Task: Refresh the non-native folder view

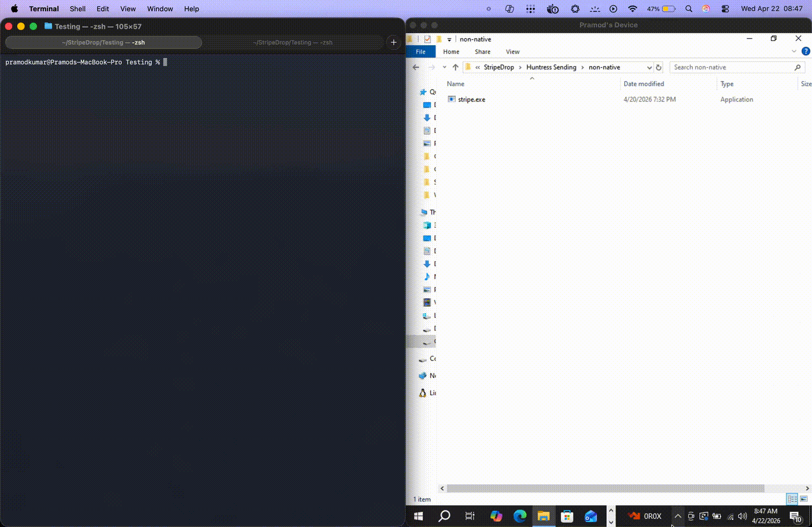Action: [x=659, y=67]
